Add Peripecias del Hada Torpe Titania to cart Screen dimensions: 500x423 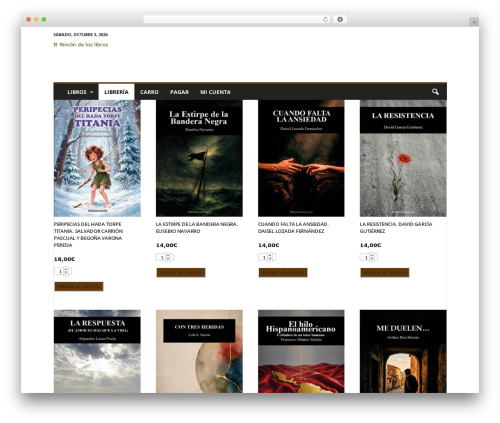click(x=79, y=286)
